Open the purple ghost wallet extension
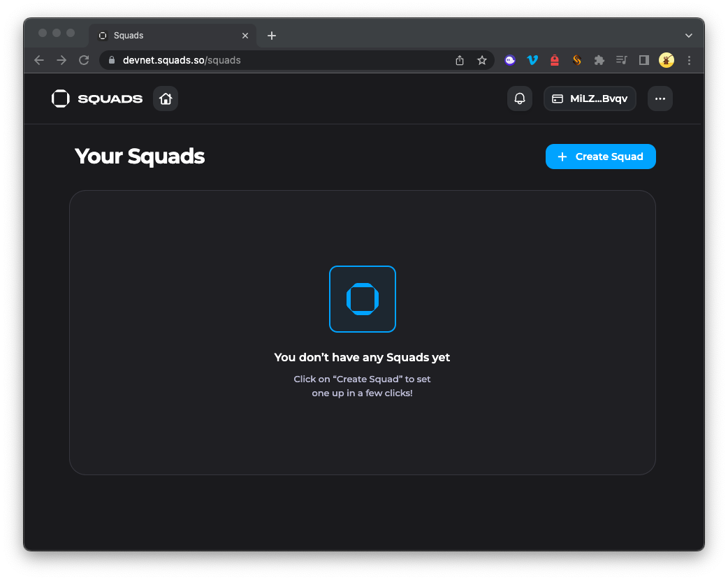 point(510,60)
